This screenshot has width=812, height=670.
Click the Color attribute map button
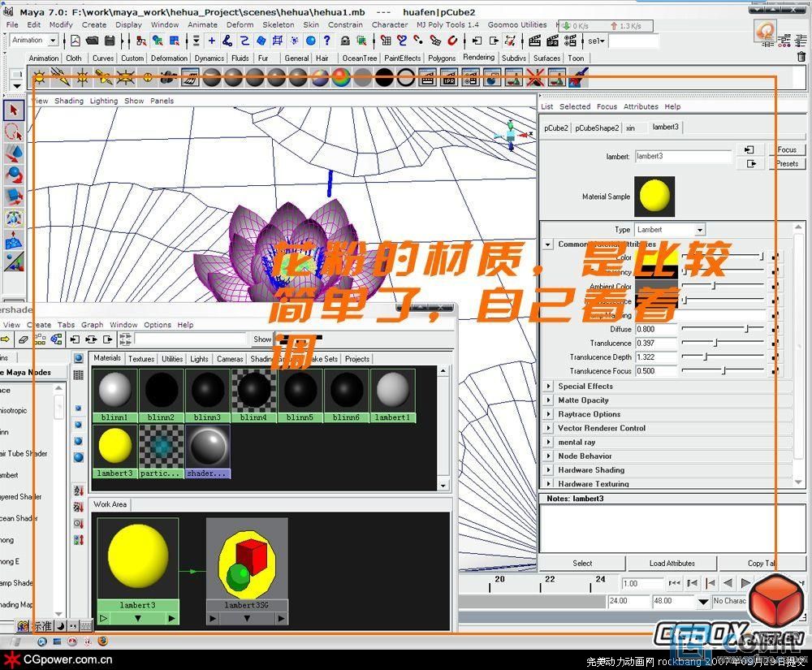pyautogui.click(x=775, y=257)
